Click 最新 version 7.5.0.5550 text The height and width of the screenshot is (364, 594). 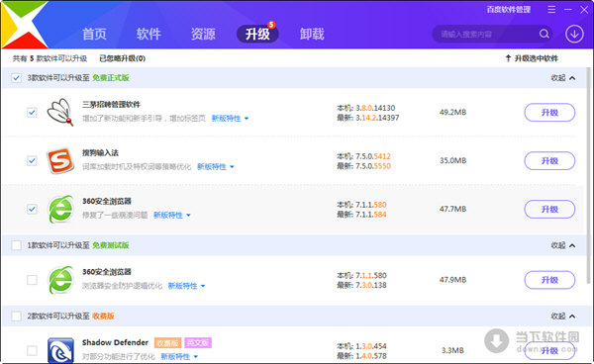coord(363,166)
